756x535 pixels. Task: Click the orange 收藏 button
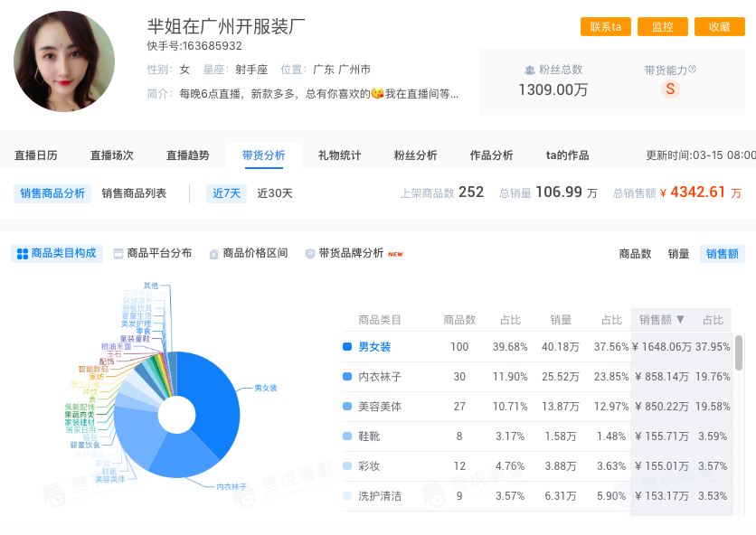(720, 27)
